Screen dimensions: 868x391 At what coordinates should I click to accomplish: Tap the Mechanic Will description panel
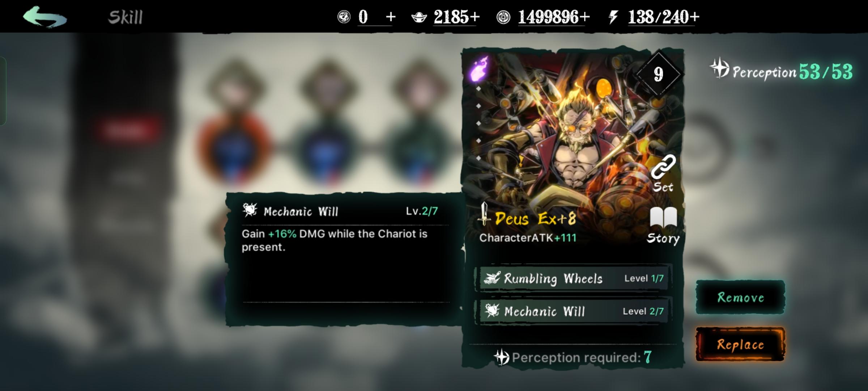click(x=344, y=259)
